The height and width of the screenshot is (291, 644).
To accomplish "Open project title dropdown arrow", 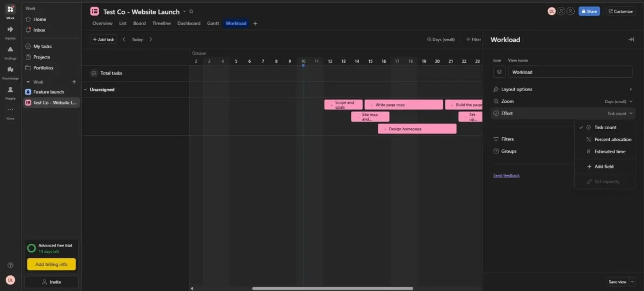I will pos(184,11).
